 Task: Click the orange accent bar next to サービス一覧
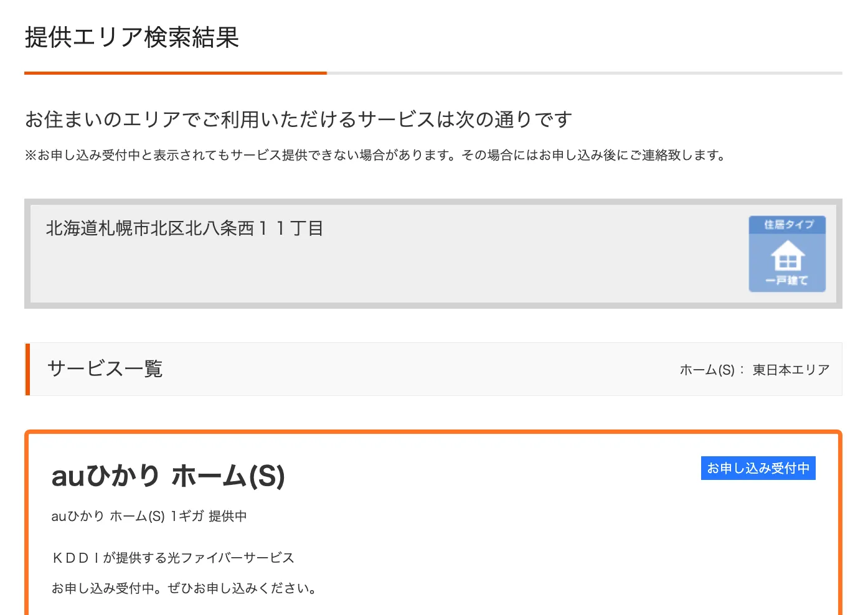(x=27, y=369)
